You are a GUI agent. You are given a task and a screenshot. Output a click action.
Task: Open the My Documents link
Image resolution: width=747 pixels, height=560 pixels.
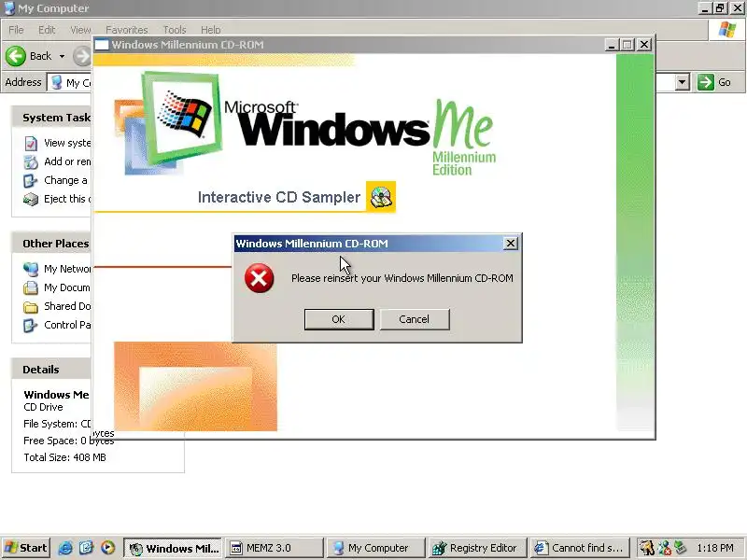tap(67, 287)
